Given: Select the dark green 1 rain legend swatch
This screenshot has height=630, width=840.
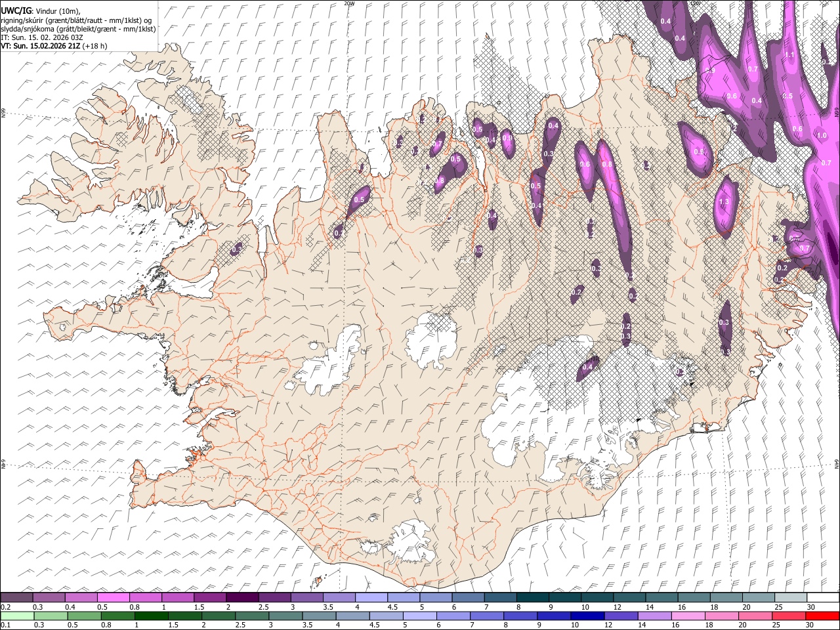Looking at the screenshot, I should (152, 616).
